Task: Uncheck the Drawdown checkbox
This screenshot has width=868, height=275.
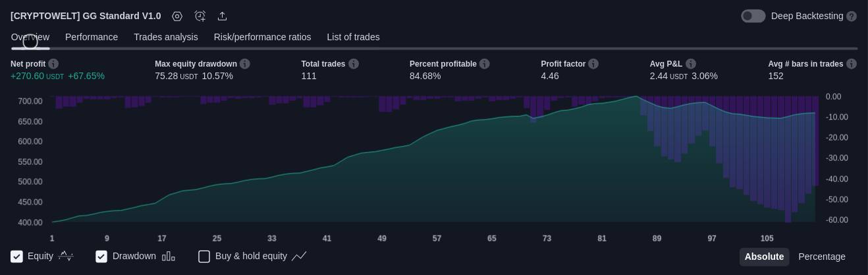Action: click(x=101, y=257)
